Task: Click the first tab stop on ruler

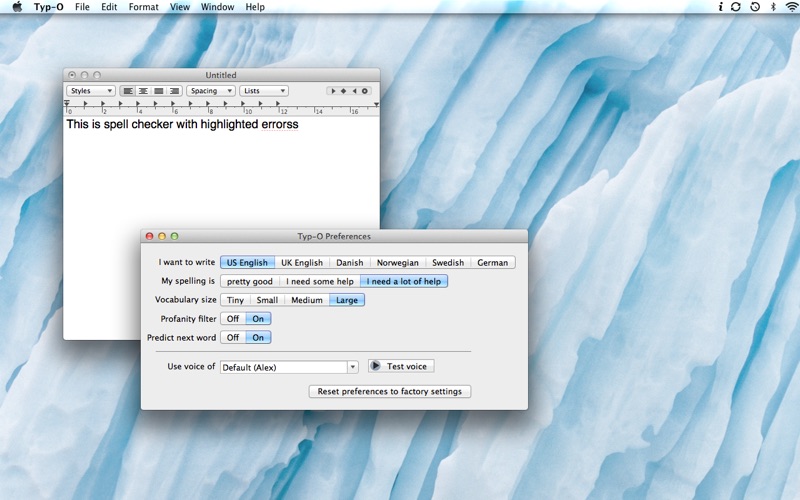Action: click(85, 103)
